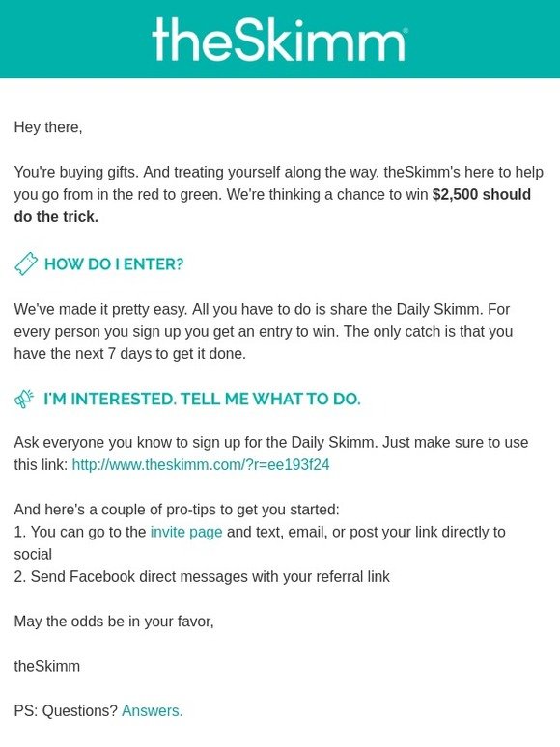Open the theskimm.com referral link
560x747 pixels.
click(x=201, y=464)
